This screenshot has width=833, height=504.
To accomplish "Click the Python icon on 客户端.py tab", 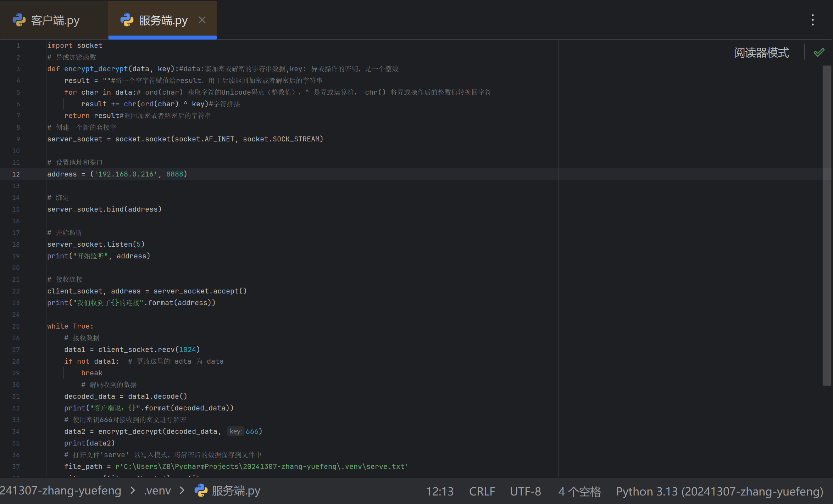I will pos(19,20).
